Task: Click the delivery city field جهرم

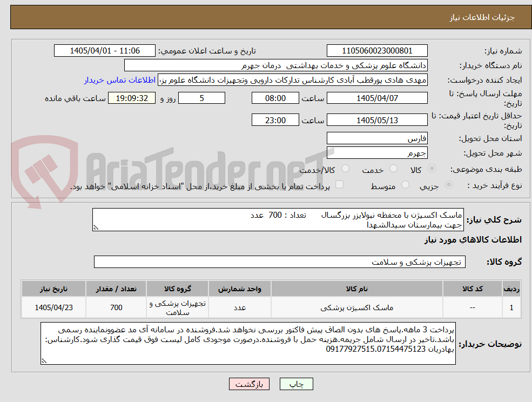Action: coord(377,153)
